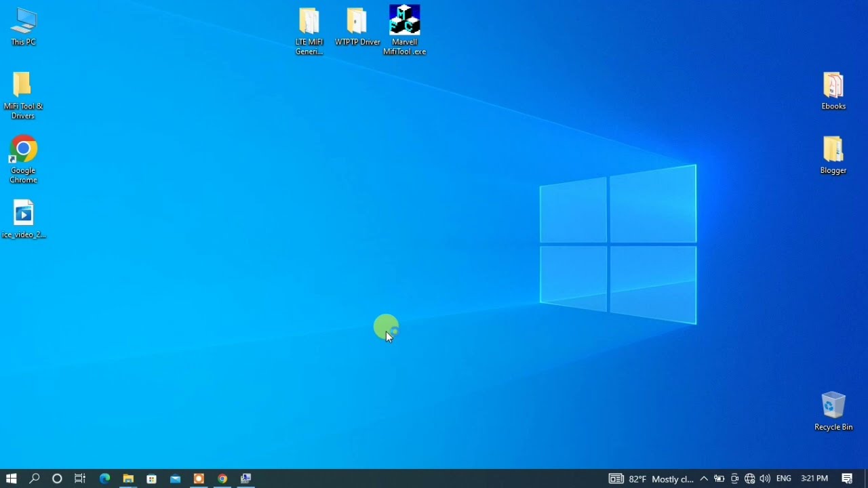The height and width of the screenshot is (488, 868).
Task: Open Task View on the taskbar
Action: tap(80, 479)
